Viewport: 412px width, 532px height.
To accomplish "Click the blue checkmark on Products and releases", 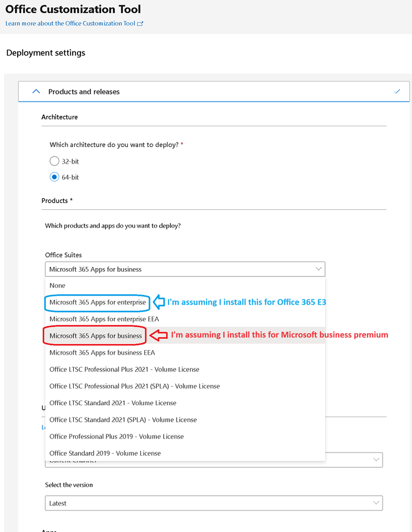I will [x=397, y=91].
